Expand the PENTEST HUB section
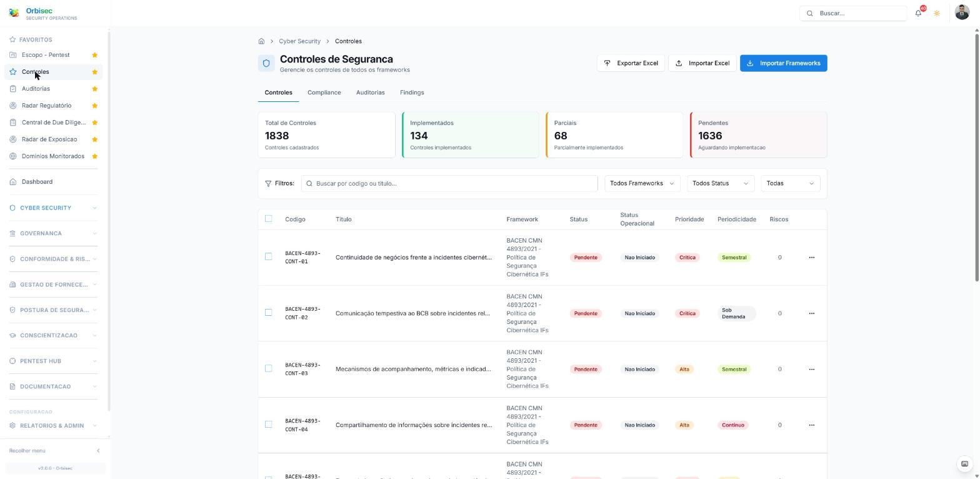Viewport: 980px width, 479px height. [53, 361]
